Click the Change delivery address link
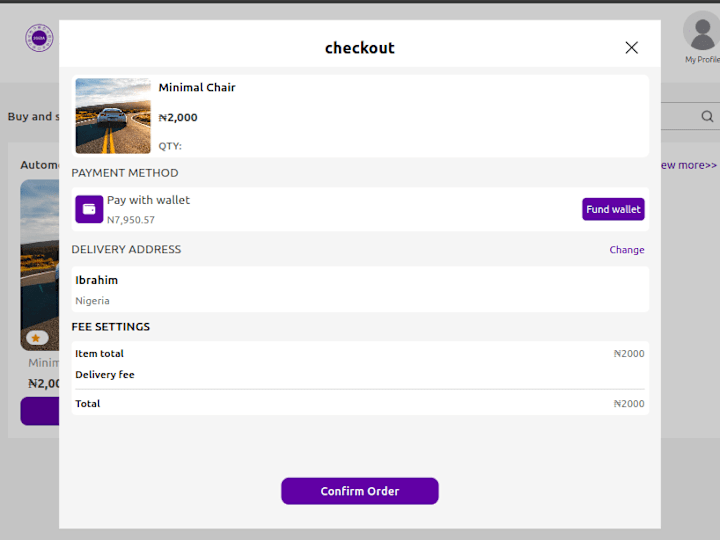The width and height of the screenshot is (720, 540). (x=627, y=250)
